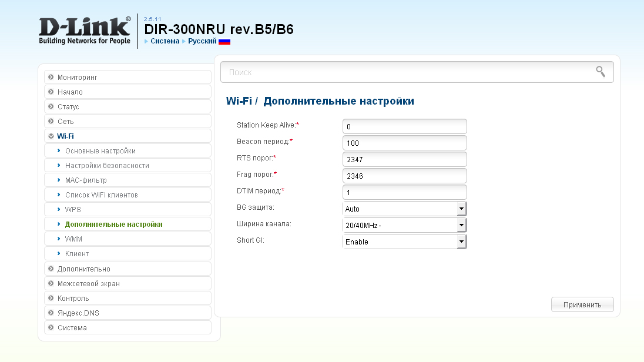Click the firmware version 2.5.11 text

152,19
